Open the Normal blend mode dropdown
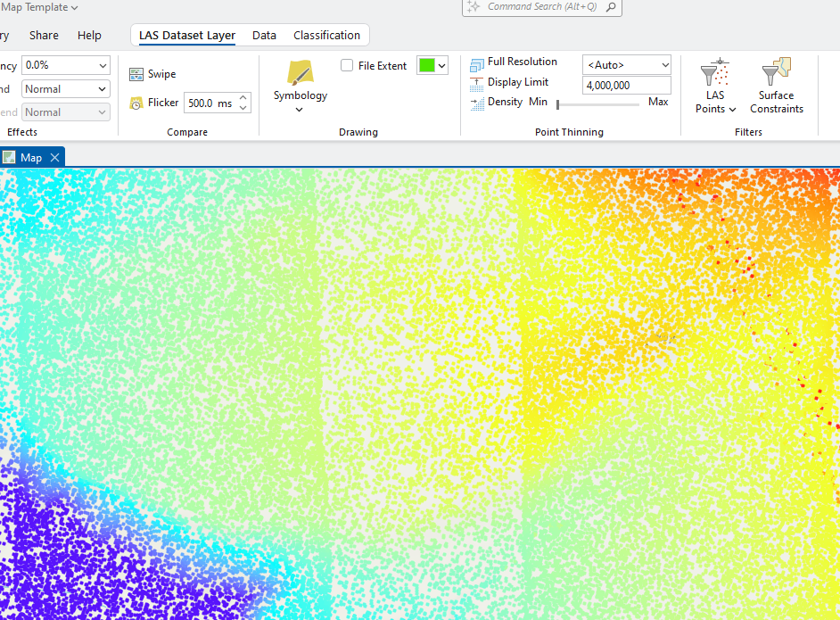This screenshot has width=840, height=620. coord(65,88)
